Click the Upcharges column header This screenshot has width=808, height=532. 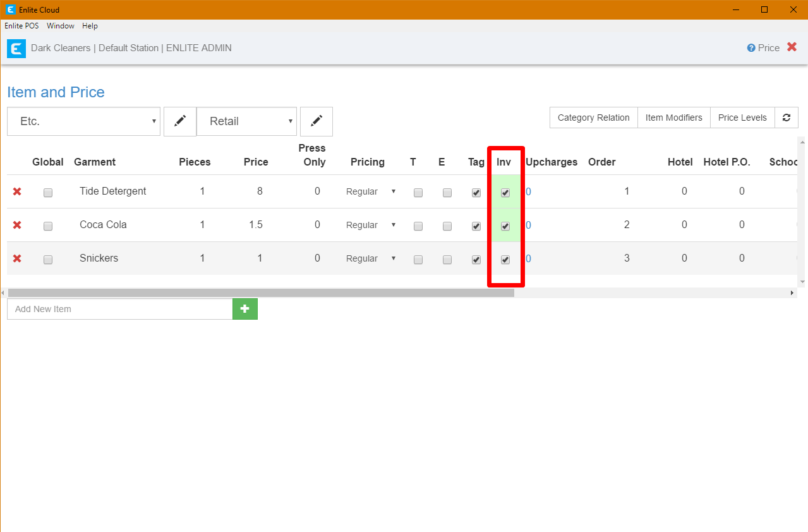(552, 162)
